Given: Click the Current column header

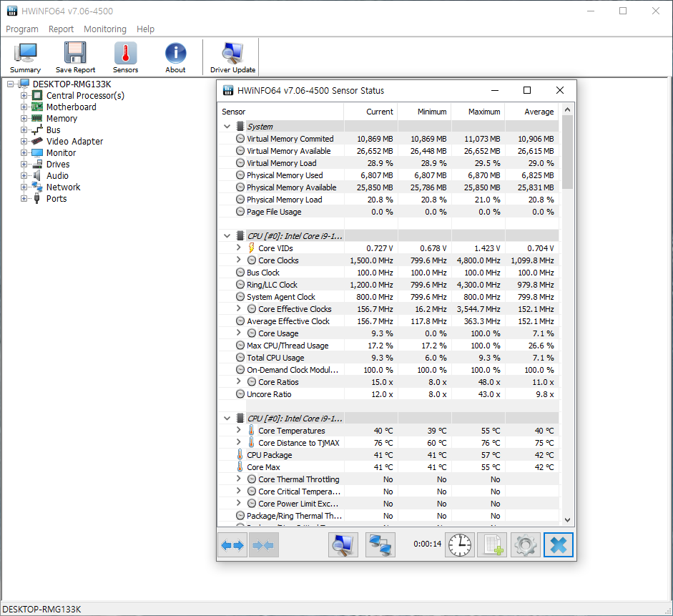Looking at the screenshot, I should point(371,112).
